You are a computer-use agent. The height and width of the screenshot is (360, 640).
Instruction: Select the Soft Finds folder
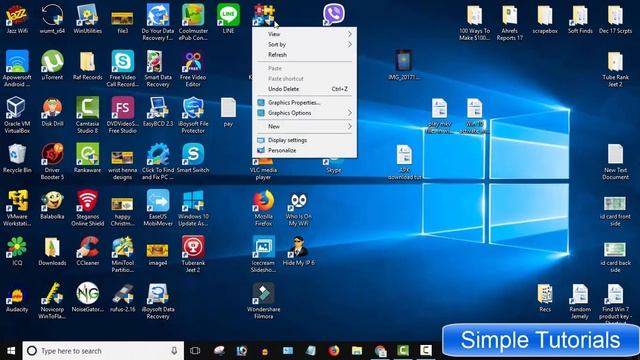coord(580,18)
